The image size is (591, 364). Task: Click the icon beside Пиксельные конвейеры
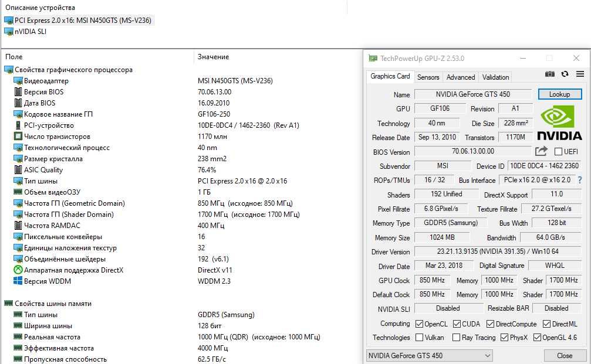tap(18, 237)
